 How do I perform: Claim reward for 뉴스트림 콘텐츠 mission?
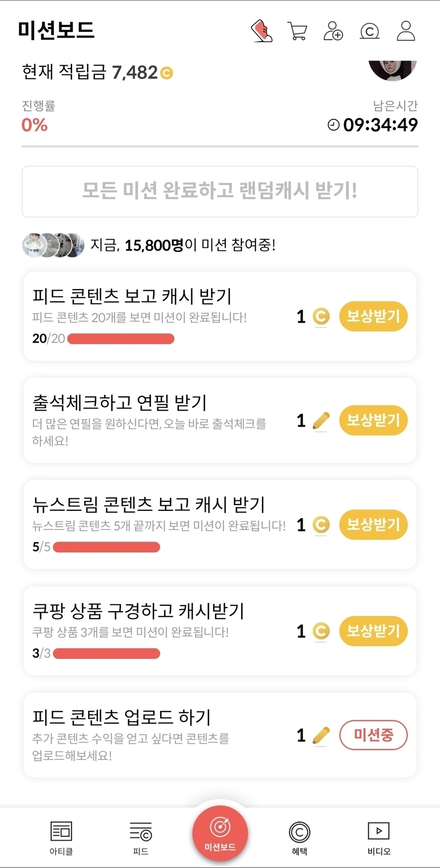pos(373,525)
